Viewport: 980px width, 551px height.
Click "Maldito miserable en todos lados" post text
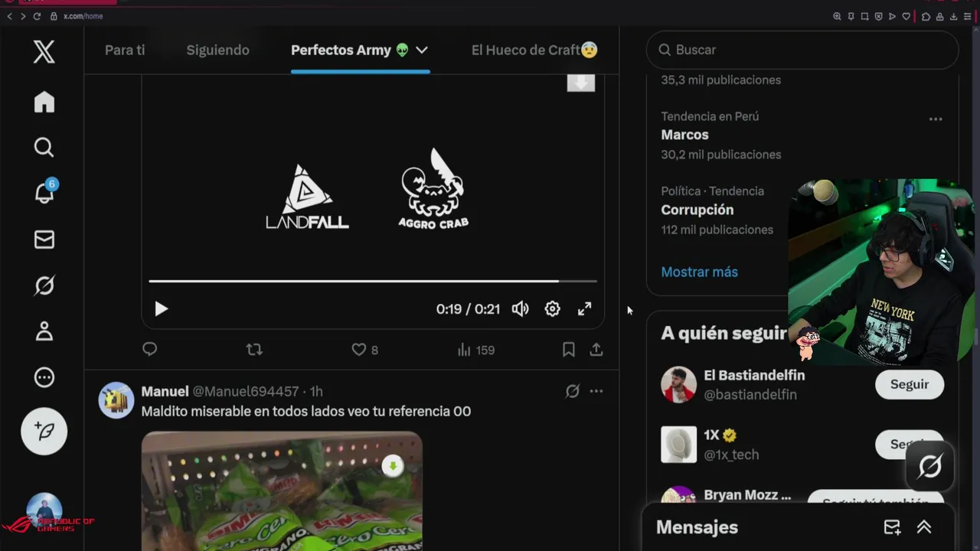point(306,411)
